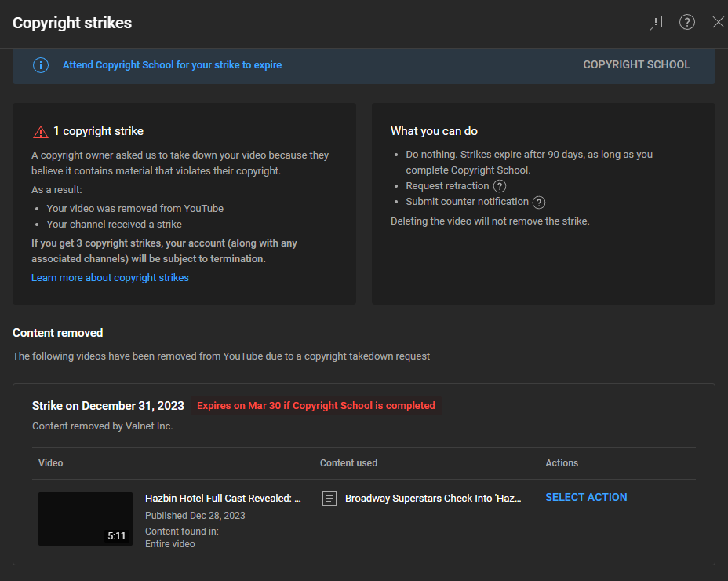The height and width of the screenshot is (581, 728).
Task: Click the Entire video text
Action: [x=170, y=544]
